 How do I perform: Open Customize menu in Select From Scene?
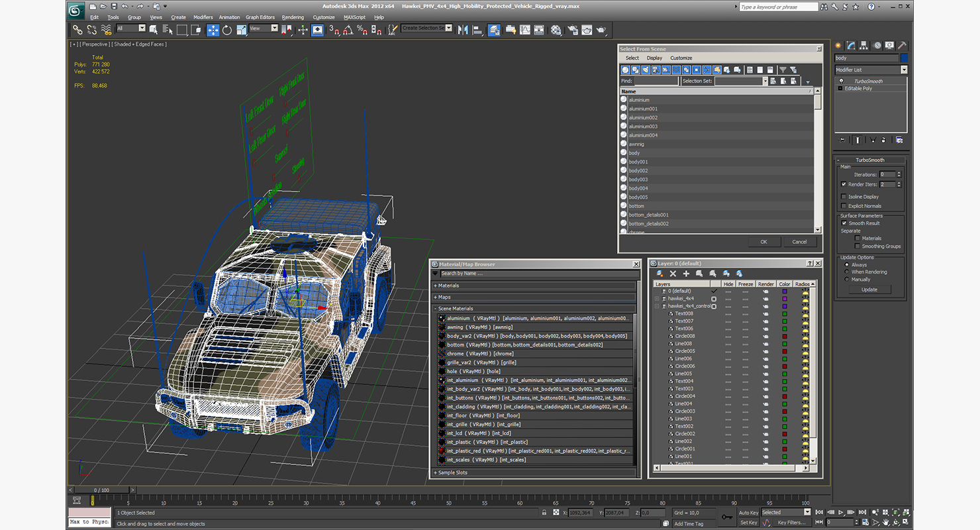coord(681,58)
